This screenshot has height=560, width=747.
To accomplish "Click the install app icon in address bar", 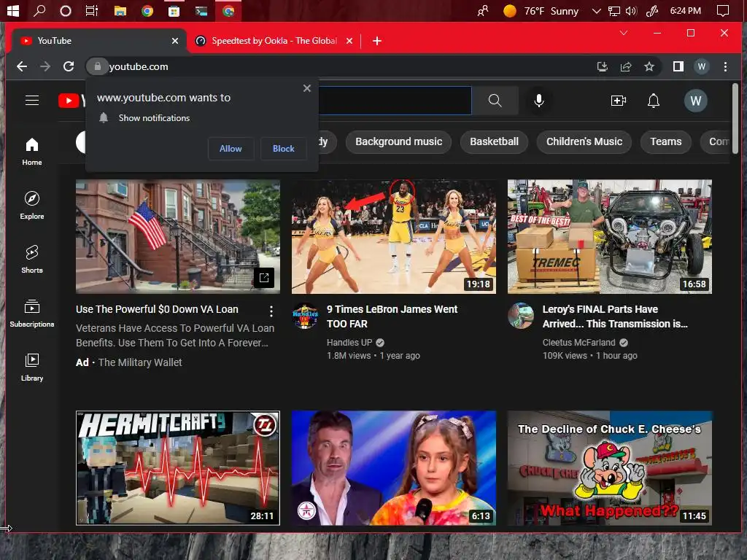I will click(602, 66).
